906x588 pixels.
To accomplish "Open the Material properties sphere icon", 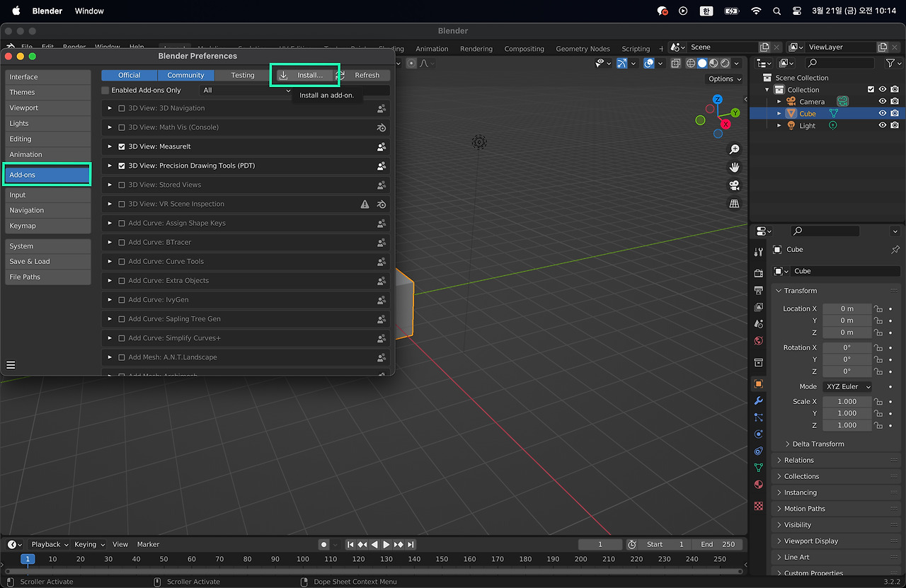I will click(x=759, y=485).
